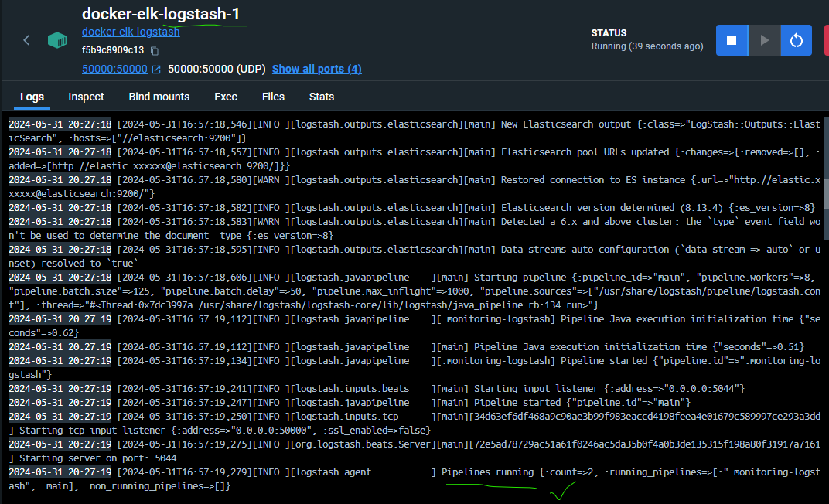Click the 'Pipeline Java execution initialization time {"seconds"=>0.51}' line
Viewport: 829px width, 504px height.
[x=406, y=347]
